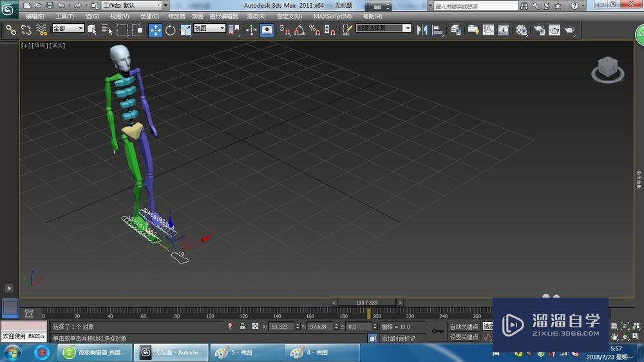This screenshot has height=362, width=644.
Task: Toggle the keyboard shortcut override button
Action: (x=267, y=30)
